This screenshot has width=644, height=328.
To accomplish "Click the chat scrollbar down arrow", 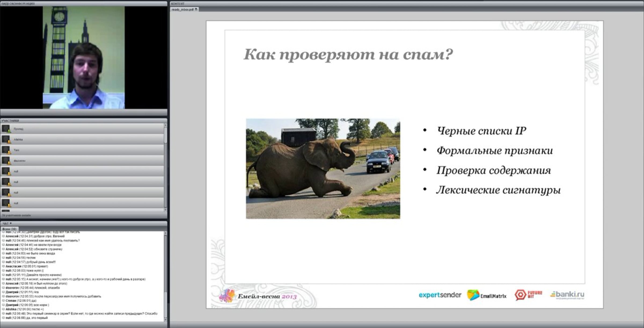I will point(165,319).
